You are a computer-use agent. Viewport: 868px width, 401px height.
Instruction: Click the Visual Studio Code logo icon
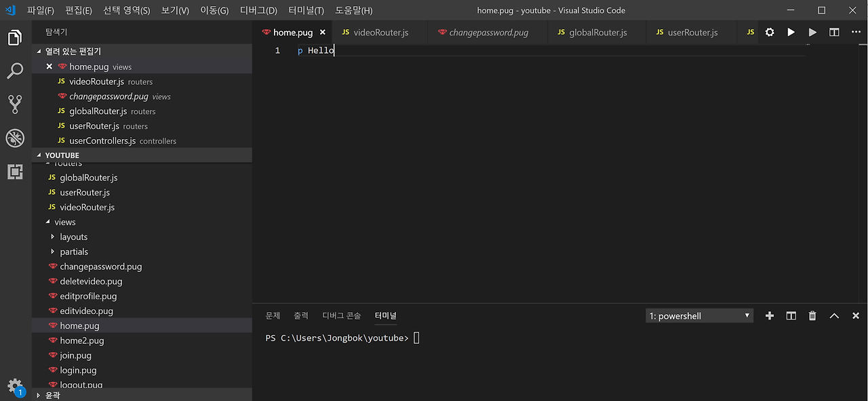[10, 10]
